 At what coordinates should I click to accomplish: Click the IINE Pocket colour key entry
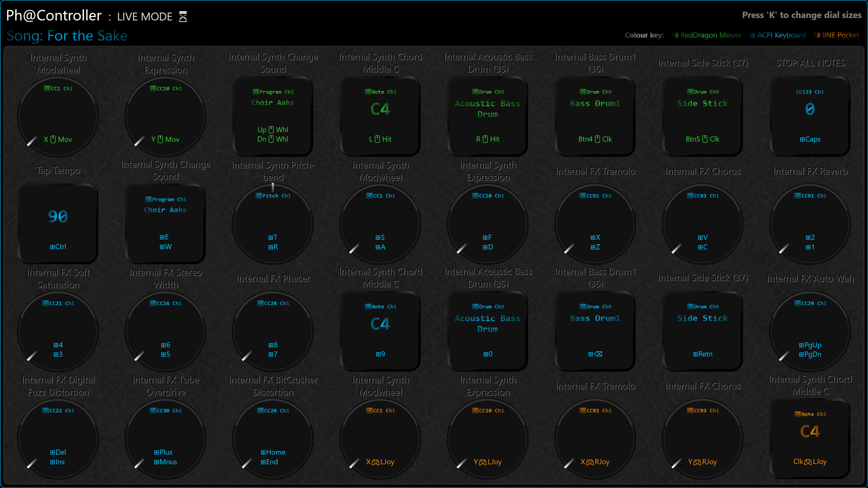837,35
